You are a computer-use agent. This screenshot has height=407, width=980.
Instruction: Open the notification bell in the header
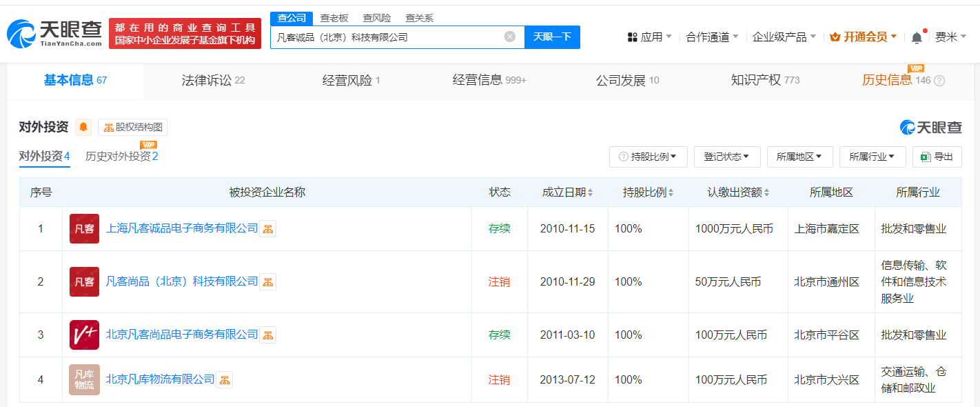tap(917, 37)
